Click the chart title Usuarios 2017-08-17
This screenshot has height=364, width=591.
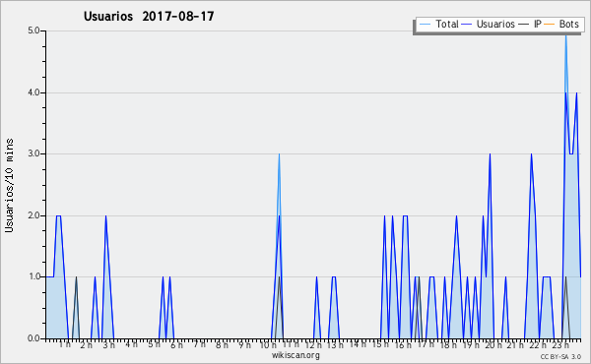(149, 16)
